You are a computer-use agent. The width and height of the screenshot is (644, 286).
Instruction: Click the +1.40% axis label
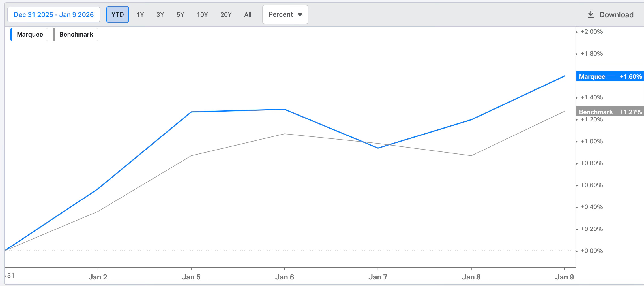coord(592,97)
